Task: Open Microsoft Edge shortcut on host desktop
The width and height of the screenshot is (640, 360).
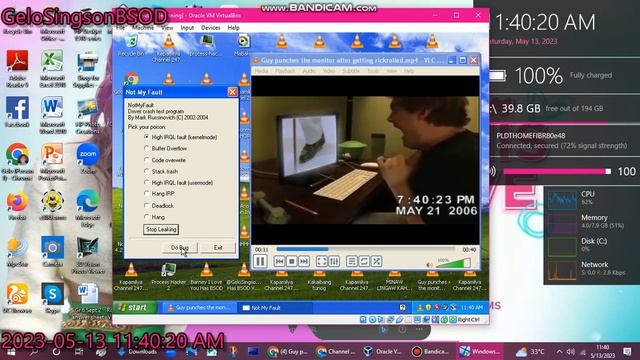Action: pyautogui.click(x=88, y=208)
